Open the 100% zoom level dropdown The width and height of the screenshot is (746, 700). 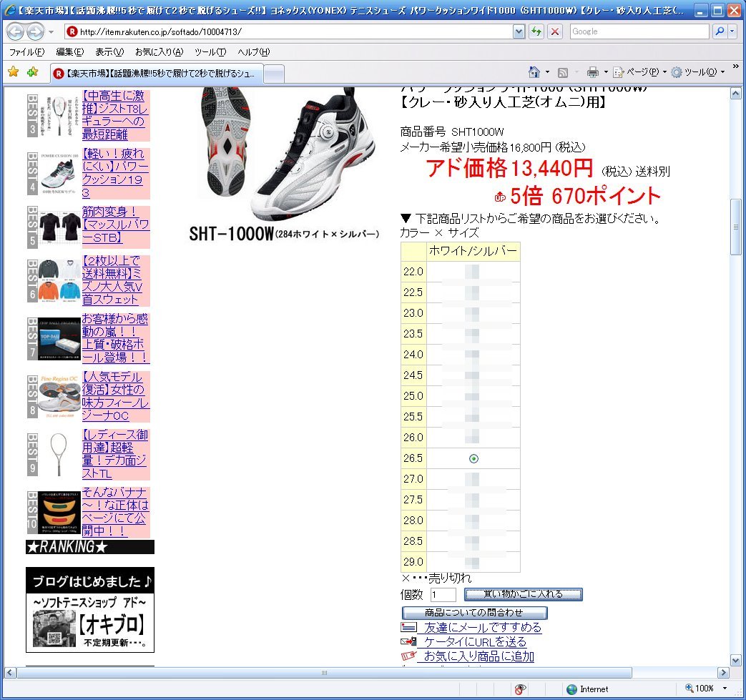[725, 689]
